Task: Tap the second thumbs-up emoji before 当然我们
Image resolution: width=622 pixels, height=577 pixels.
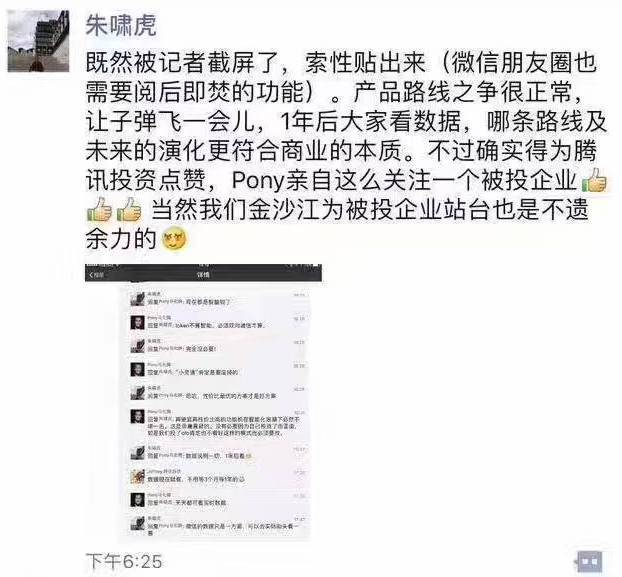Action: tap(129, 210)
